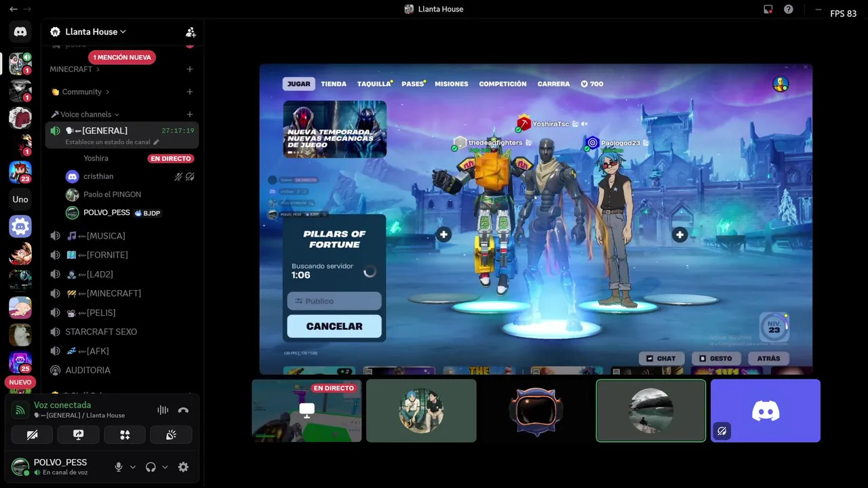This screenshot has height=488, width=868.
Task: Add channel to Community category
Action: (x=190, y=91)
